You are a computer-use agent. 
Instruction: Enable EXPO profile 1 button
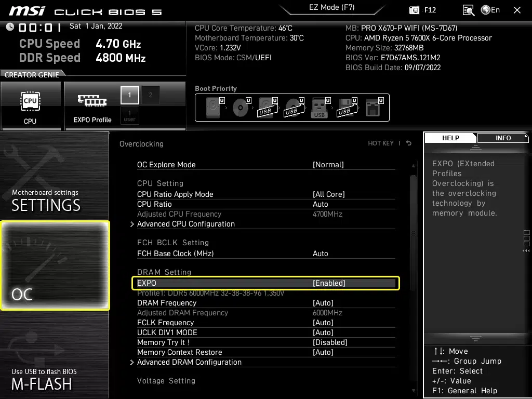(130, 95)
